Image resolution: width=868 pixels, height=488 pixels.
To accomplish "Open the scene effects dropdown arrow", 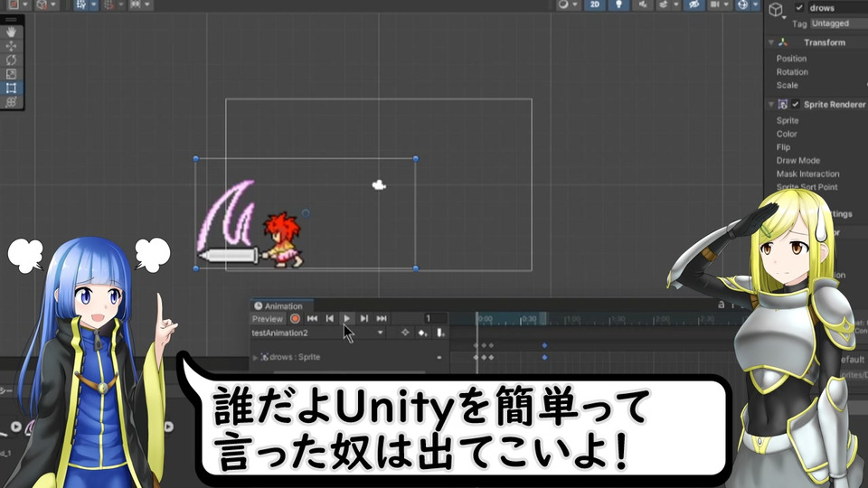I will click(675, 5).
